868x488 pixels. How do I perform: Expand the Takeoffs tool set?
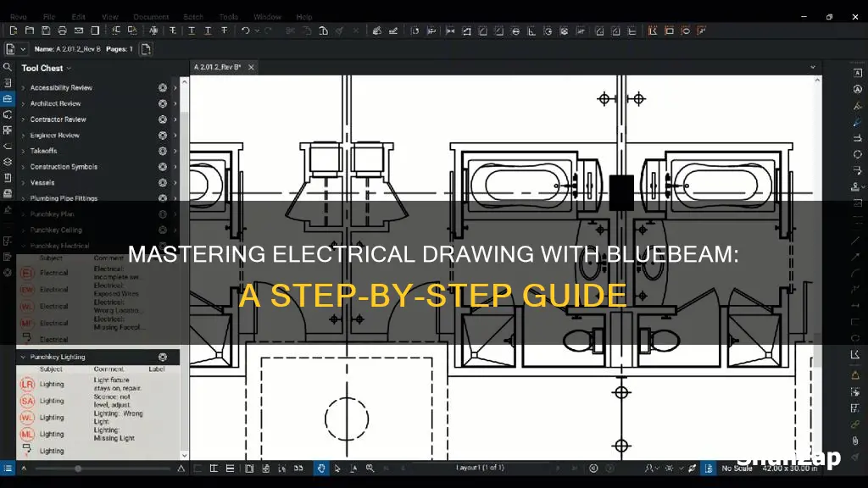pos(23,151)
